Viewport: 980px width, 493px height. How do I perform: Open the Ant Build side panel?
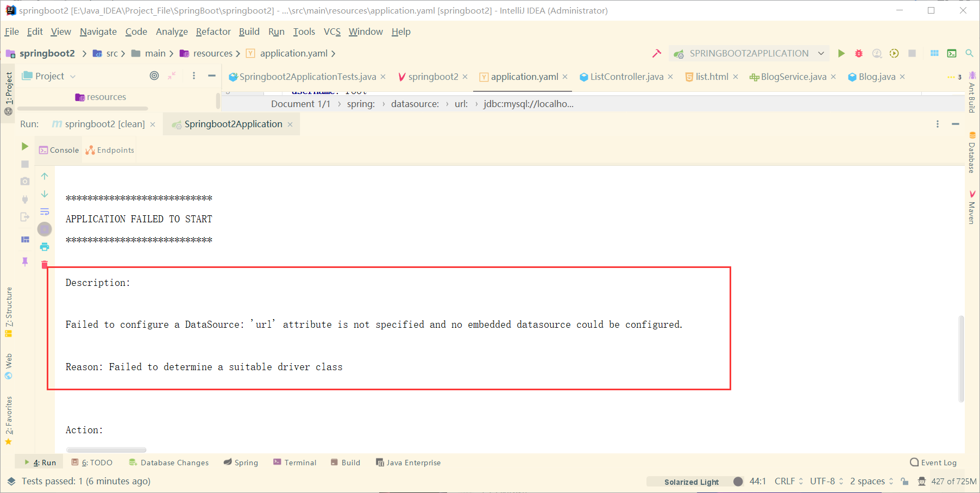[972, 91]
